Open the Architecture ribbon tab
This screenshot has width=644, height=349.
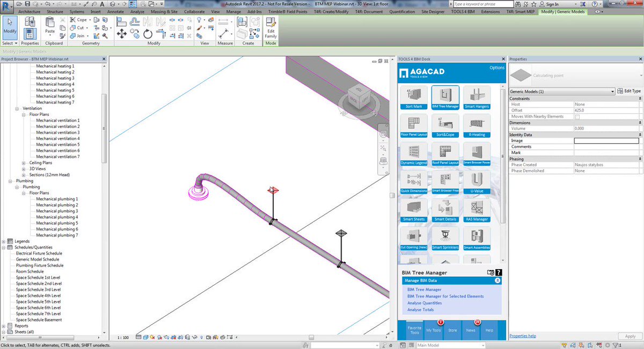pyautogui.click(x=29, y=11)
